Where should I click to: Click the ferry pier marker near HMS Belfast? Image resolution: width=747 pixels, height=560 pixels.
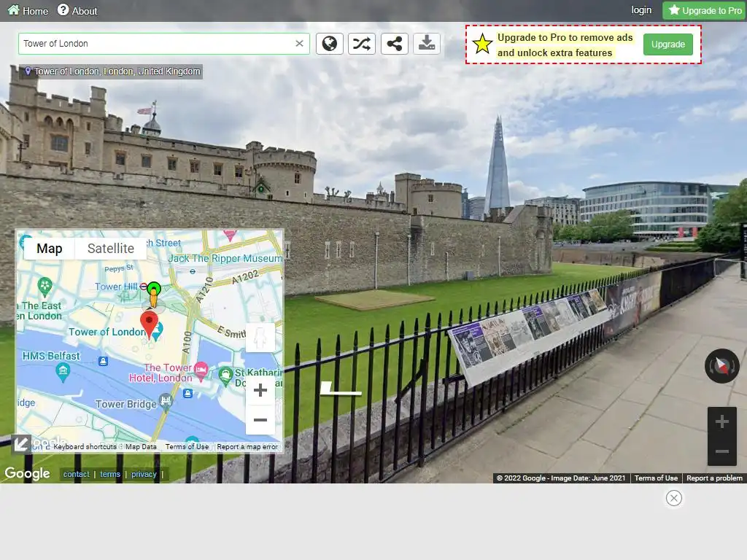[103, 361]
